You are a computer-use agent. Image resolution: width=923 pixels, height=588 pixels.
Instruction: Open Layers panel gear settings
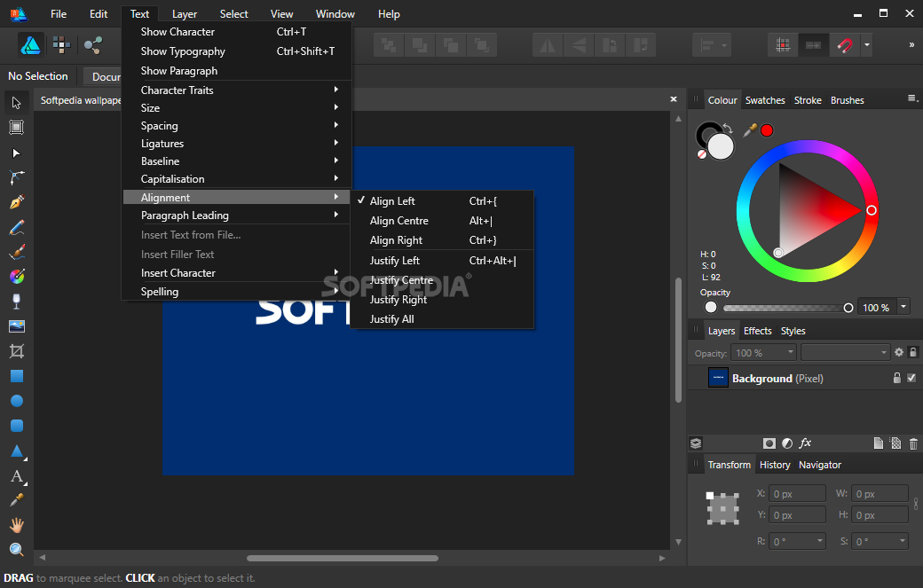(899, 352)
